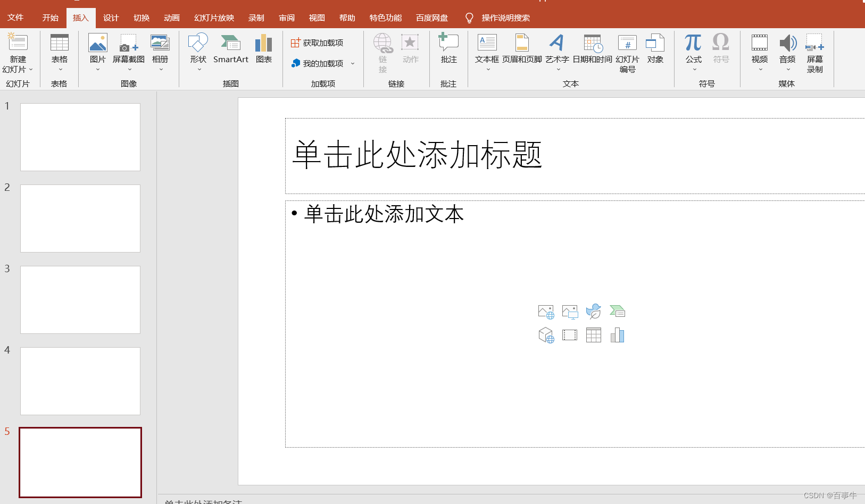
Task: Switch to the Slide Show (幻灯片放映) tab
Action: click(x=214, y=18)
